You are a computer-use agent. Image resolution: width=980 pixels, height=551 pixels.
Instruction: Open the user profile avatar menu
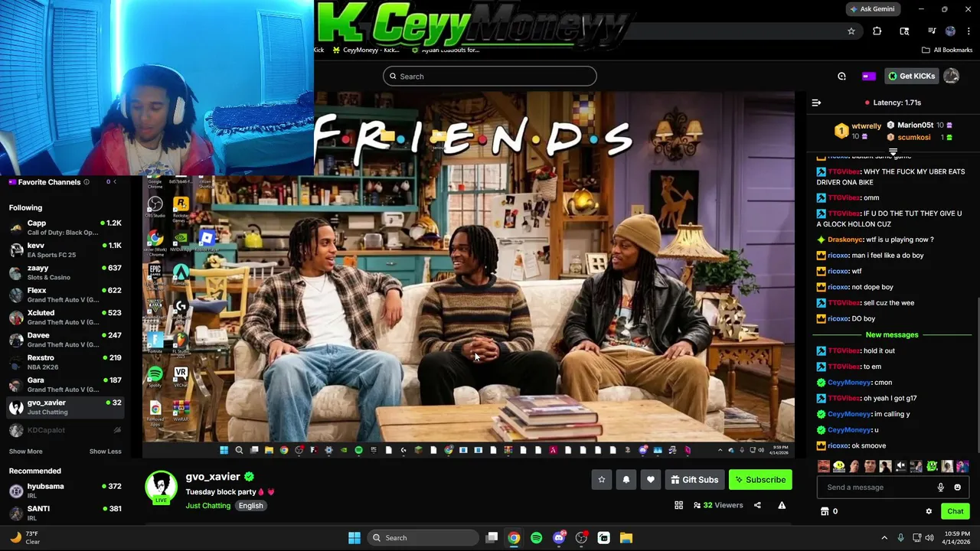[x=952, y=76]
